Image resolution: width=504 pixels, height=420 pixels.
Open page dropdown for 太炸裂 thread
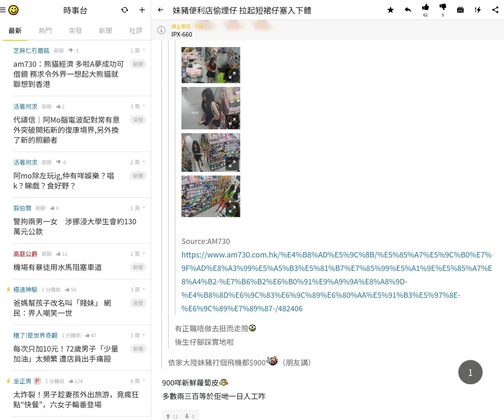click(x=138, y=381)
